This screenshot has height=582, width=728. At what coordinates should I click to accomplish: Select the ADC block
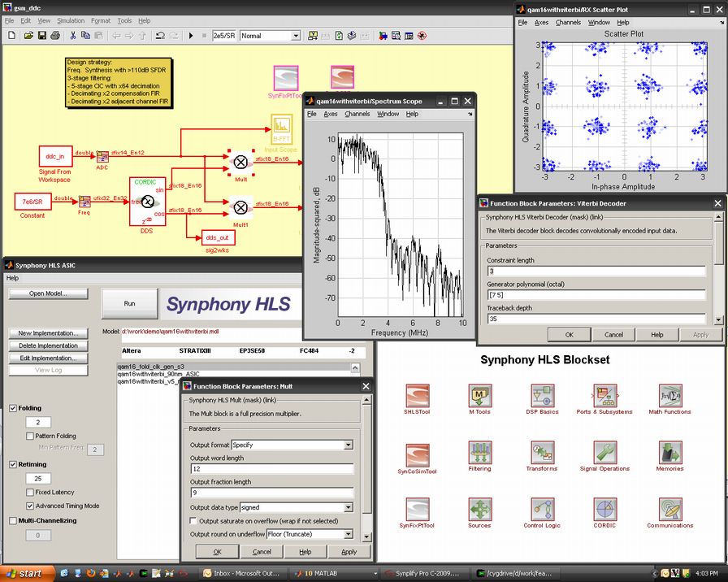coord(102,157)
